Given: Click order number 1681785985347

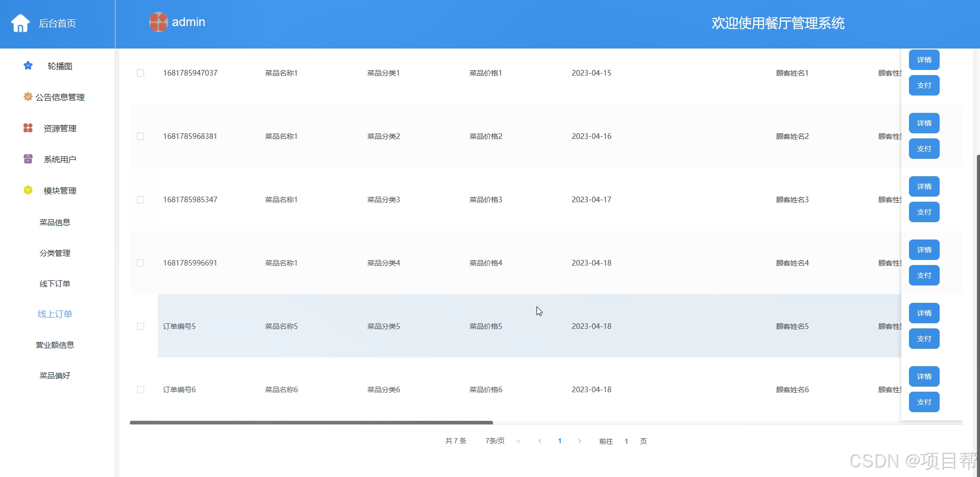Looking at the screenshot, I should 190,200.
